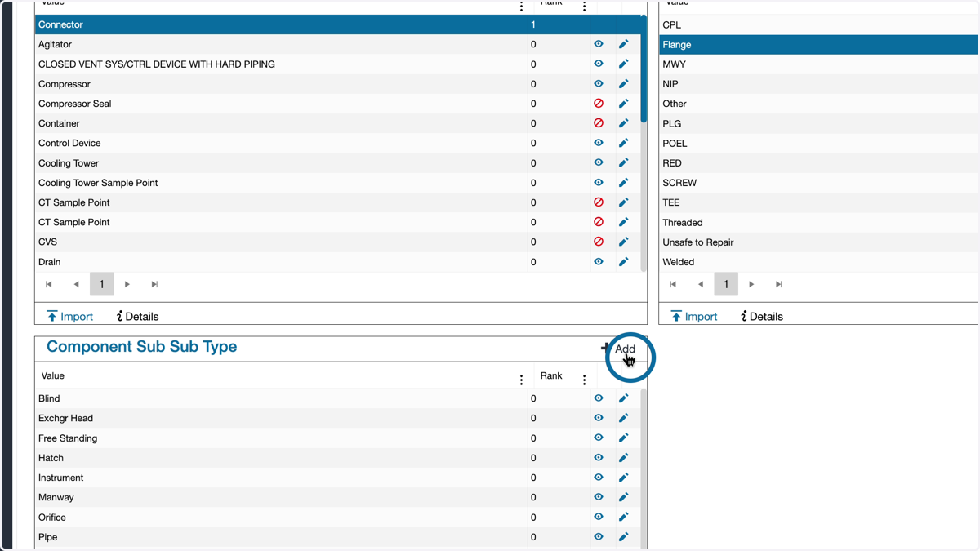This screenshot has height=551, width=980.
Task: Edit the Compressor Seal entry
Action: (x=623, y=104)
